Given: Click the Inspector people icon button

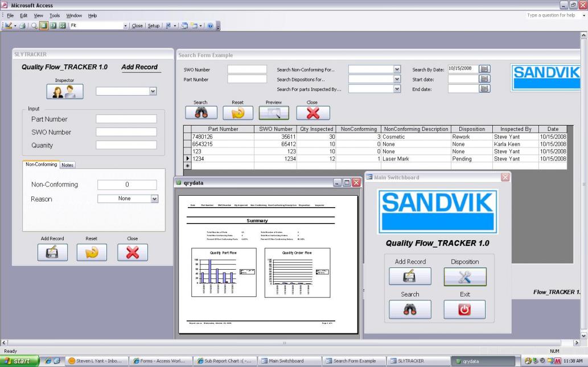Looking at the screenshot, I should (x=65, y=92).
